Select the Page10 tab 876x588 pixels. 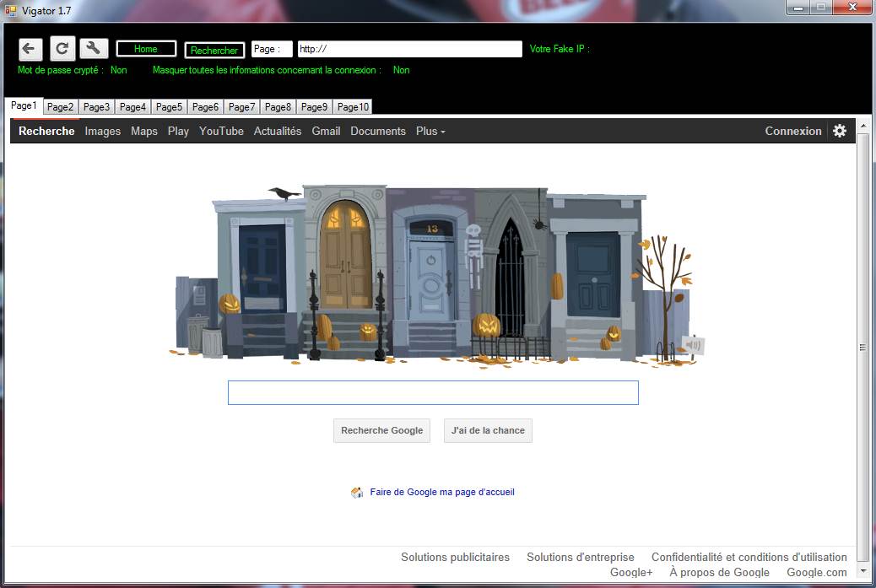point(353,107)
